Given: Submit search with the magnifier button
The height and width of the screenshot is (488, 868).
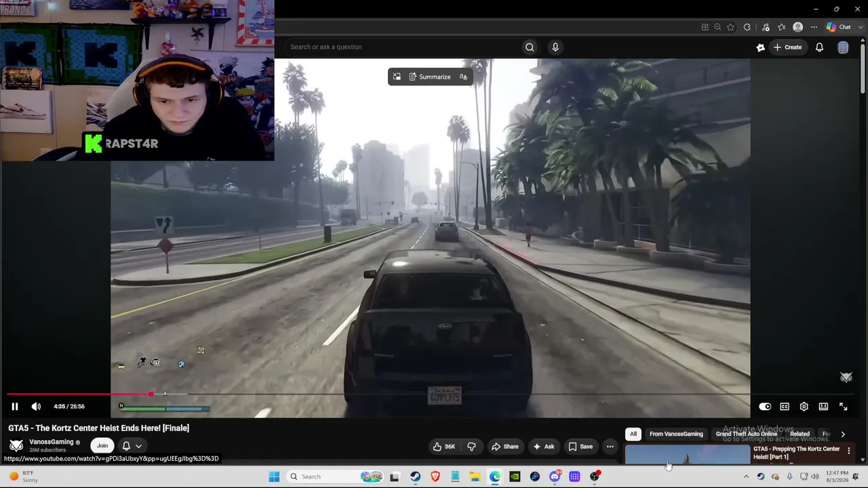Looking at the screenshot, I should click(x=530, y=47).
